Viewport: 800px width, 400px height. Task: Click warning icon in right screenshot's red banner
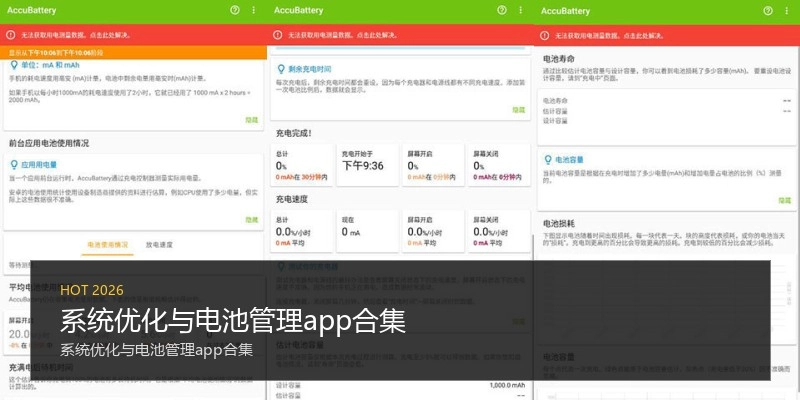(x=544, y=35)
